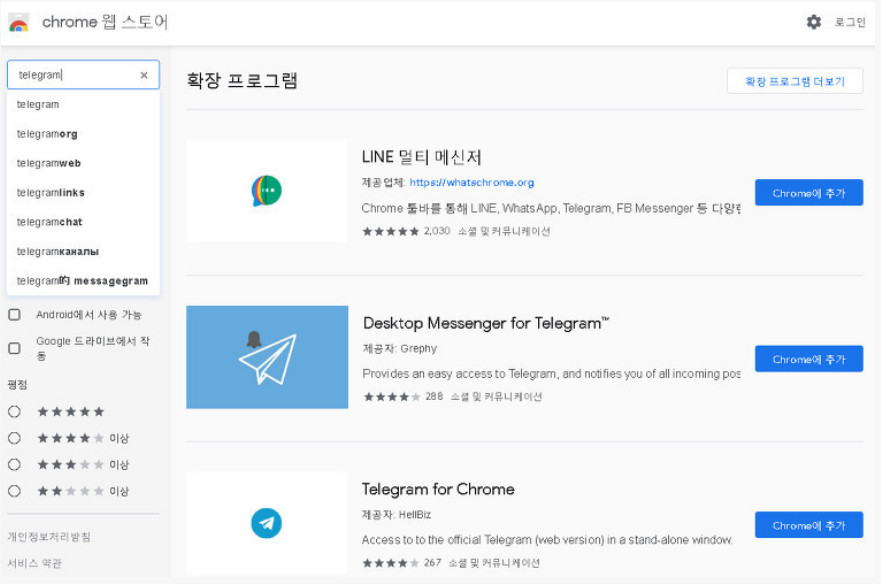The image size is (881, 584).
Task: Add Telegram for Chrome to Chrome
Action: pos(809,525)
